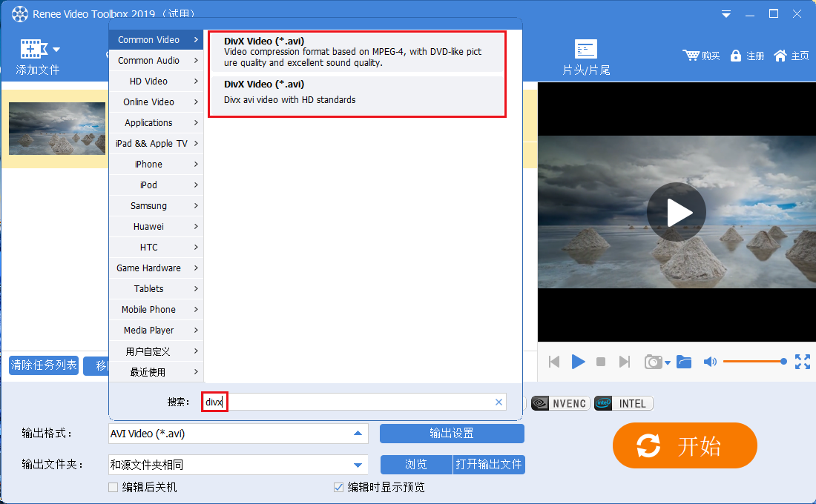This screenshot has height=504, width=816.
Task: Go to the home page icon
Action: [780, 56]
